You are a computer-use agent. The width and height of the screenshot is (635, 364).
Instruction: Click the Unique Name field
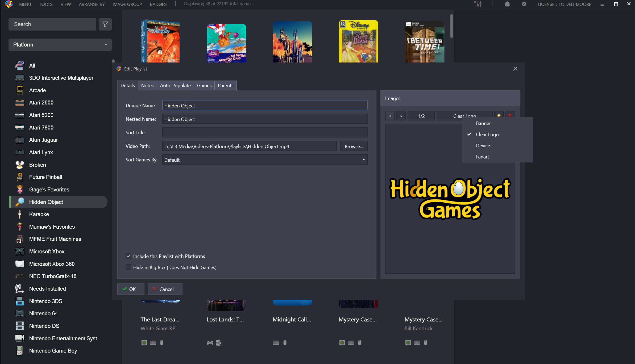coord(265,106)
